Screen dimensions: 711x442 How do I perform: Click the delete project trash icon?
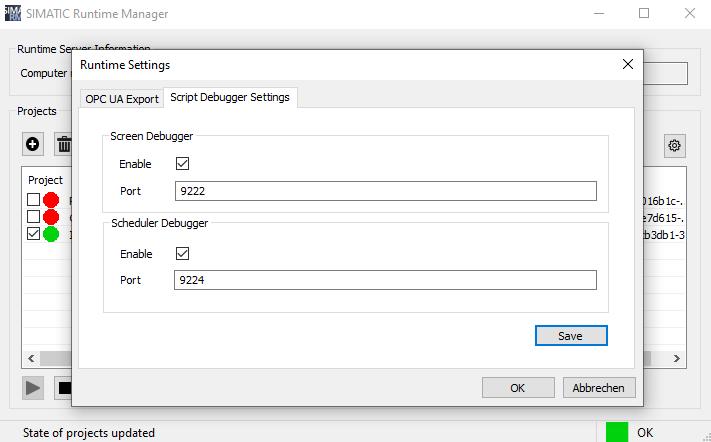tap(63, 144)
